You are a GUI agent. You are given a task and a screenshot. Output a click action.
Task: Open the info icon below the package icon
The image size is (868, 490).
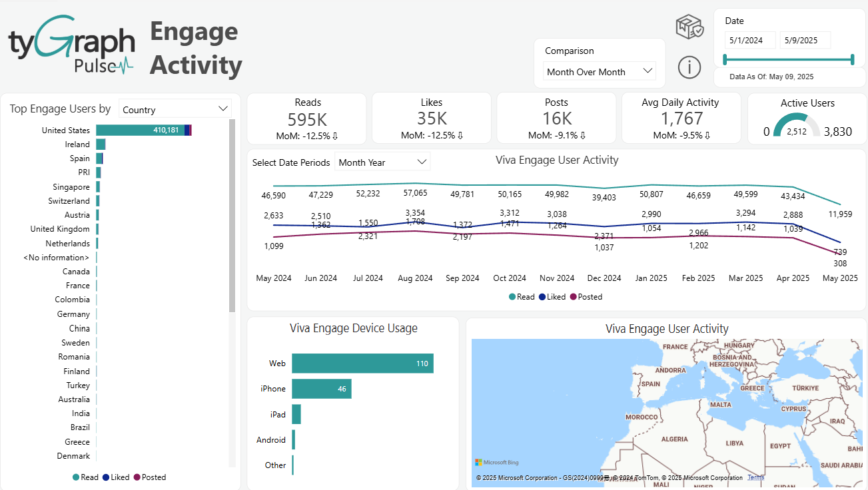tap(689, 67)
